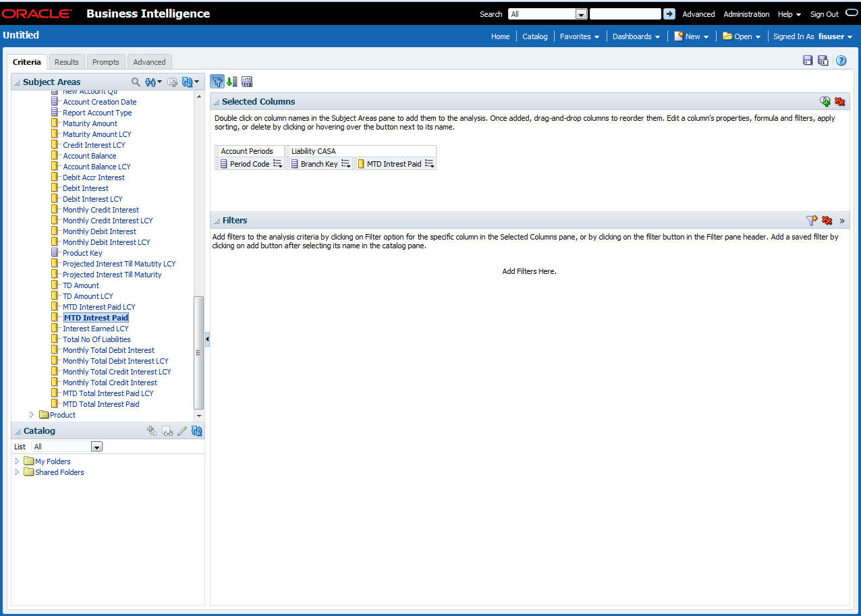
Task: Expand My Folders in Catalog
Action: (x=17, y=461)
